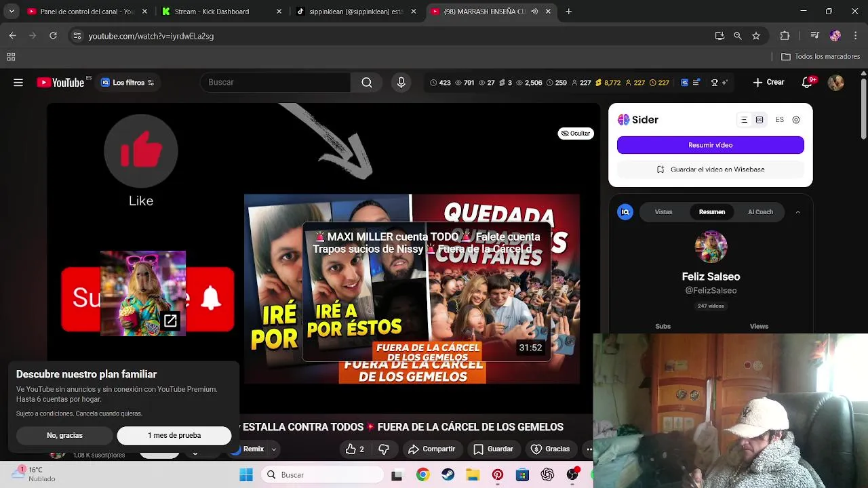The width and height of the screenshot is (868, 488).
Task: Open the YouTube hamburger guide menu
Action: (18, 83)
